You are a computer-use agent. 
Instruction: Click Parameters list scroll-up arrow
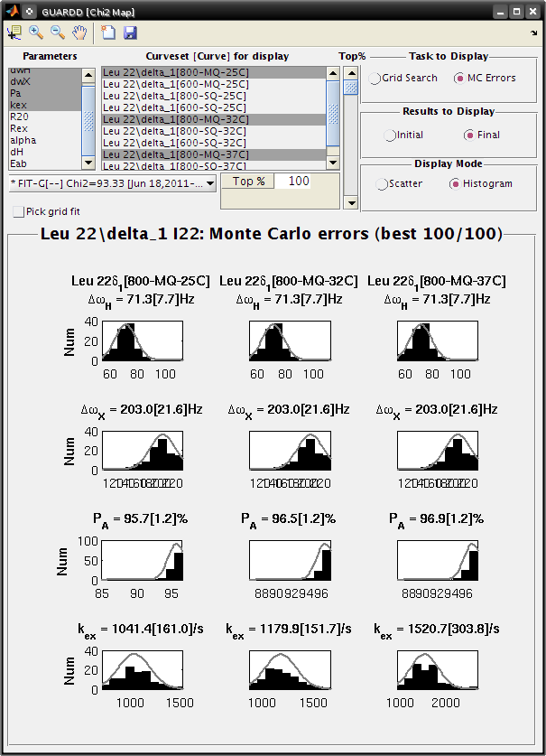[88, 75]
